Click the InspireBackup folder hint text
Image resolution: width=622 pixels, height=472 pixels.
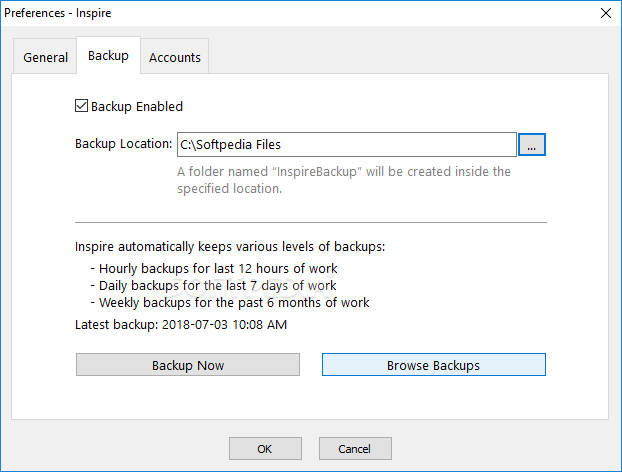tap(344, 180)
